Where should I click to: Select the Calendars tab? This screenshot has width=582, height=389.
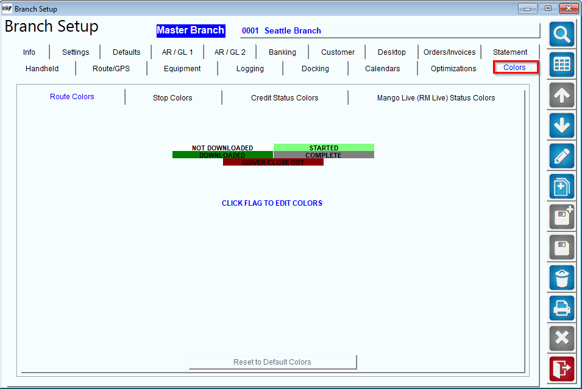click(x=382, y=69)
